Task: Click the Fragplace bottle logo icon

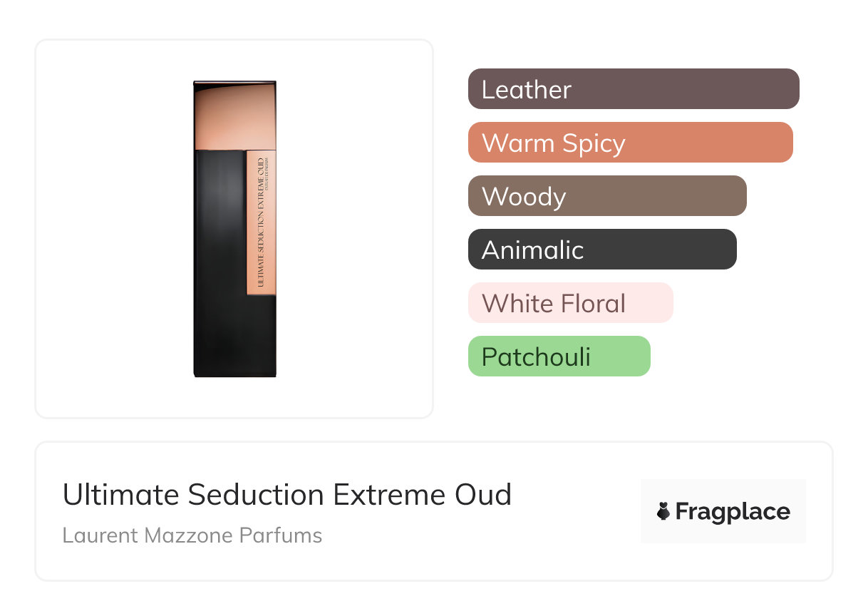Action: pos(664,511)
